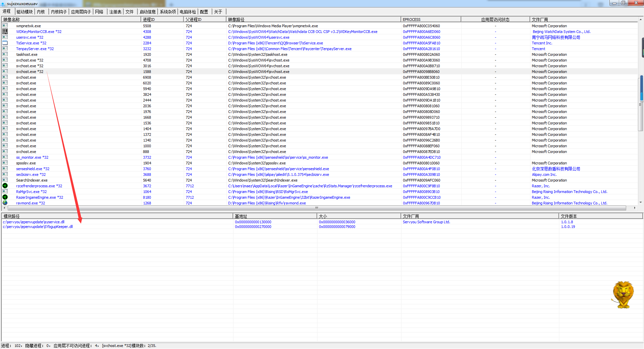Sort by the 映像路径 column header
The width and height of the screenshot is (644, 349).
point(313,20)
